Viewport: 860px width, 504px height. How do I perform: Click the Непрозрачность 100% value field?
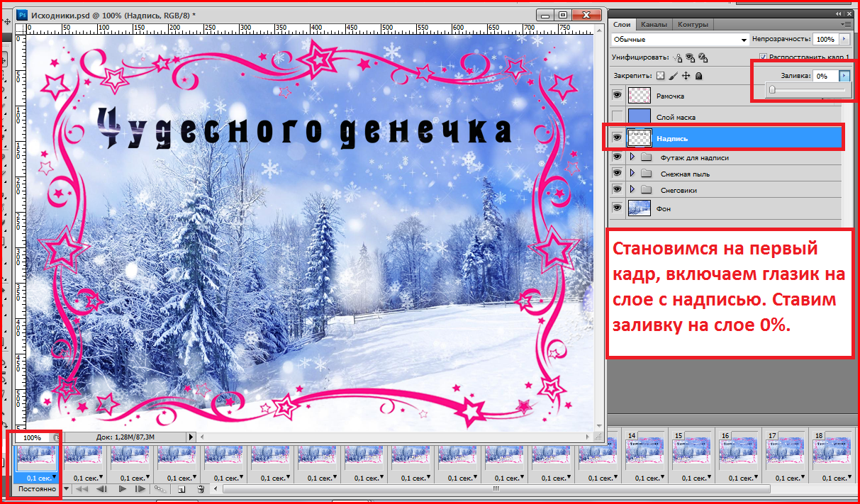825,40
